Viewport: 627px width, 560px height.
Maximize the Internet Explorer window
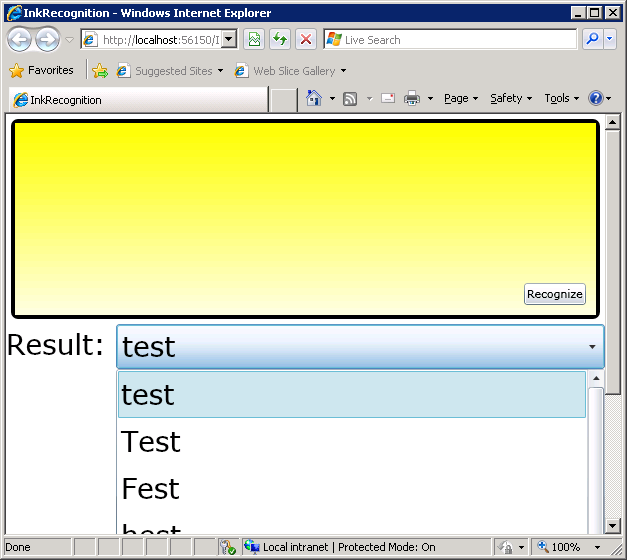pos(595,13)
